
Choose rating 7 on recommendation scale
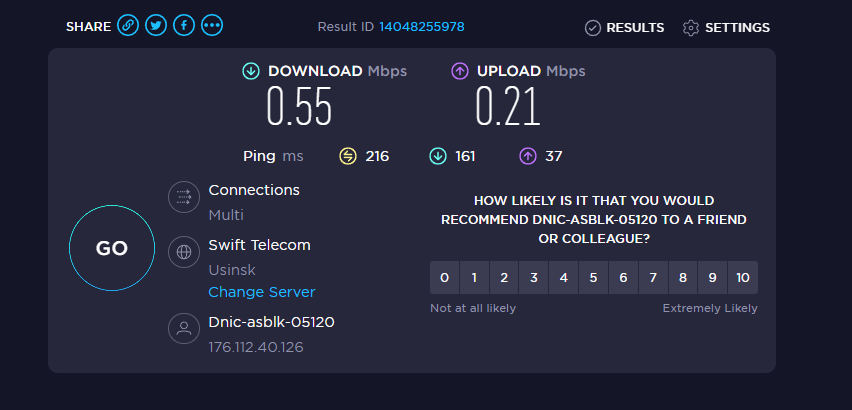coord(653,278)
